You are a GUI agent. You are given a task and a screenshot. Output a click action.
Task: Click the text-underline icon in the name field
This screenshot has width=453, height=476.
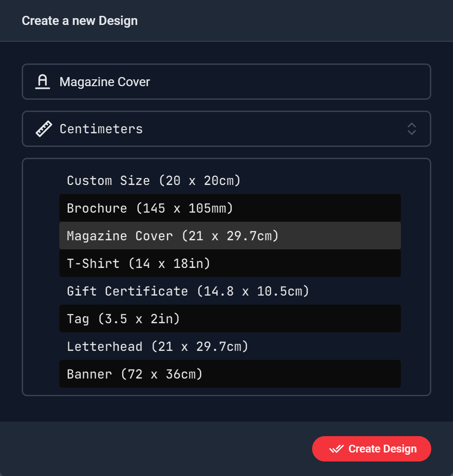point(43,82)
